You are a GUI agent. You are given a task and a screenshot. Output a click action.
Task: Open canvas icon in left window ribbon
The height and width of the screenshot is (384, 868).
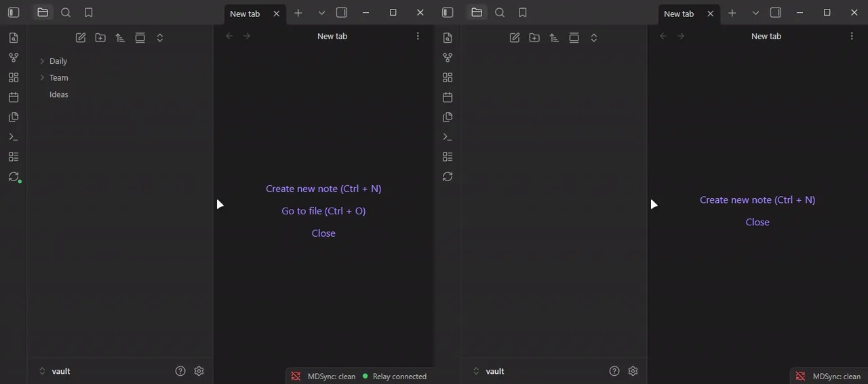[14, 77]
